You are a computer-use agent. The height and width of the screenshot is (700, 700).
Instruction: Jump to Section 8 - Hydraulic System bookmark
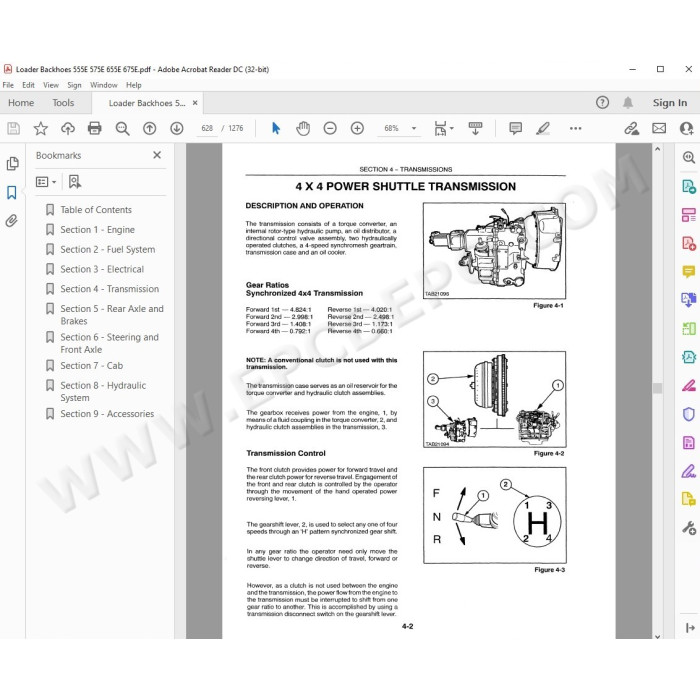[x=103, y=392]
